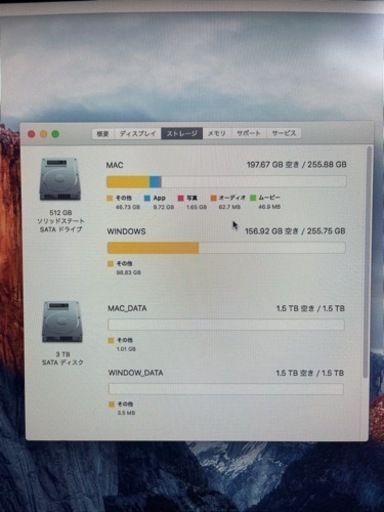The image size is (384, 512).
Task: Click the MAC_DATA volume storage bar
Action: (x=226, y=325)
